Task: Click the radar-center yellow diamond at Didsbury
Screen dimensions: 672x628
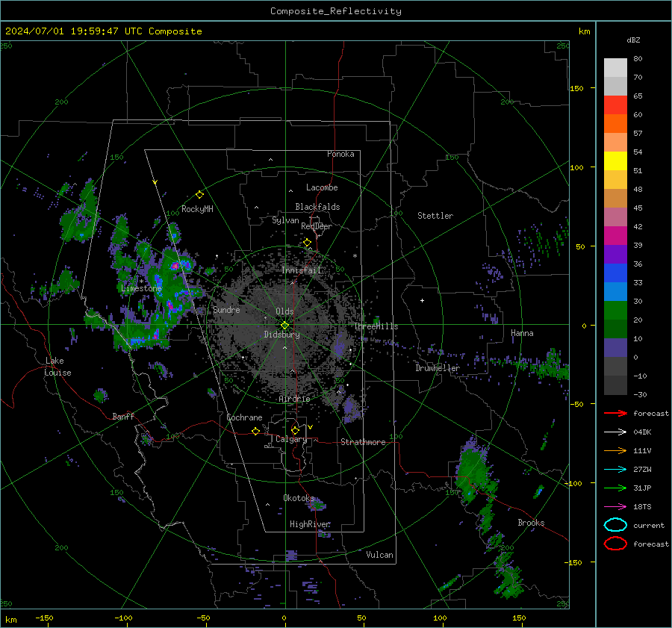Action: tap(285, 325)
